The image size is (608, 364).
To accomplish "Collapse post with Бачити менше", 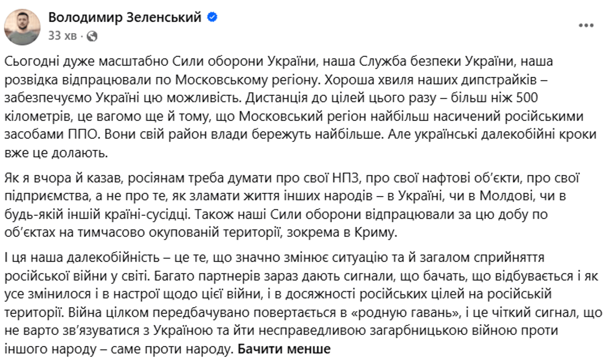I will point(284,349).
